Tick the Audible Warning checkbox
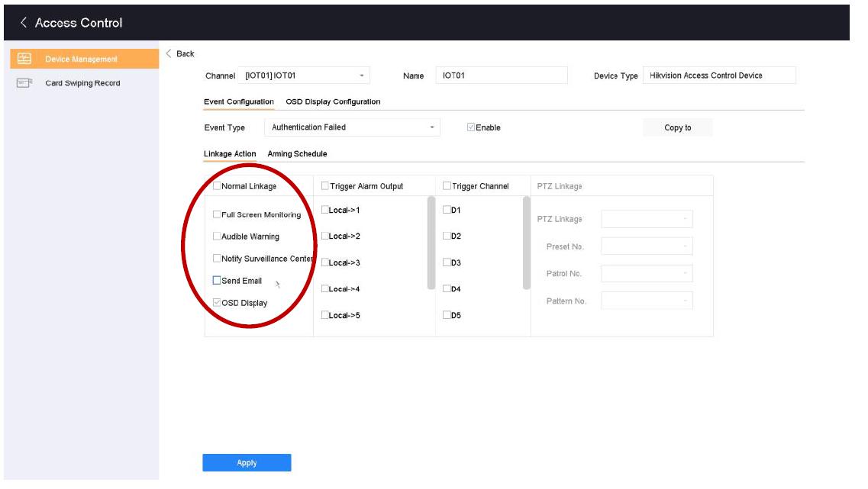This screenshot has height=489, width=868. (x=217, y=236)
